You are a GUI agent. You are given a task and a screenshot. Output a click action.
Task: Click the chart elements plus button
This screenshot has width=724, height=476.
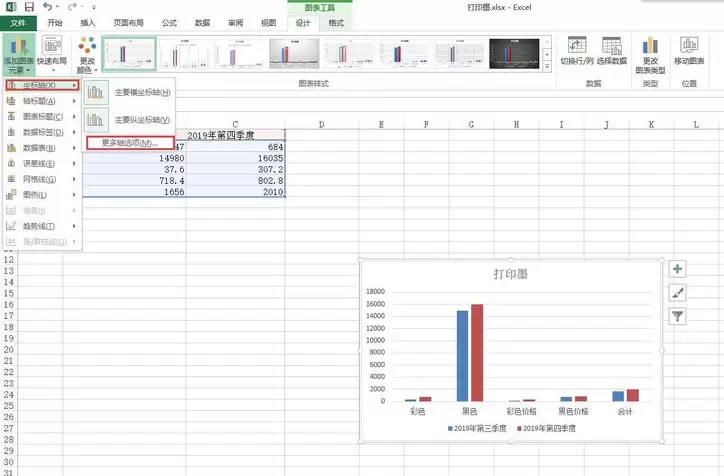[x=677, y=269]
